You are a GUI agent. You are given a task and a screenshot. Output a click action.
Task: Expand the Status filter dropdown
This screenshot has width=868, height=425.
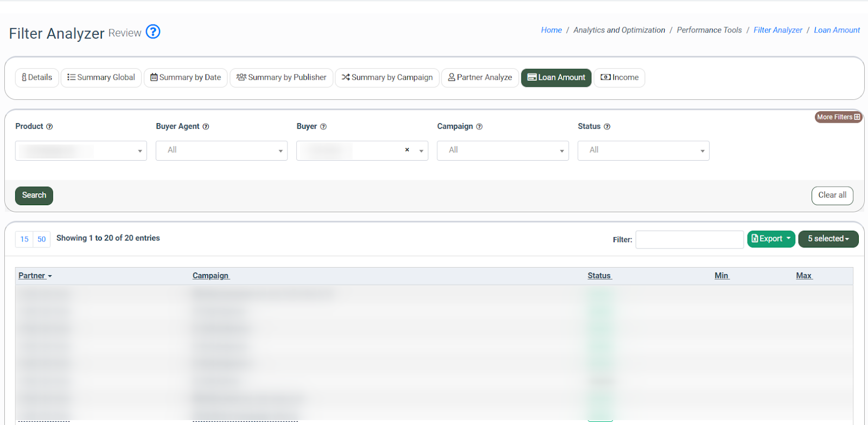(643, 150)
